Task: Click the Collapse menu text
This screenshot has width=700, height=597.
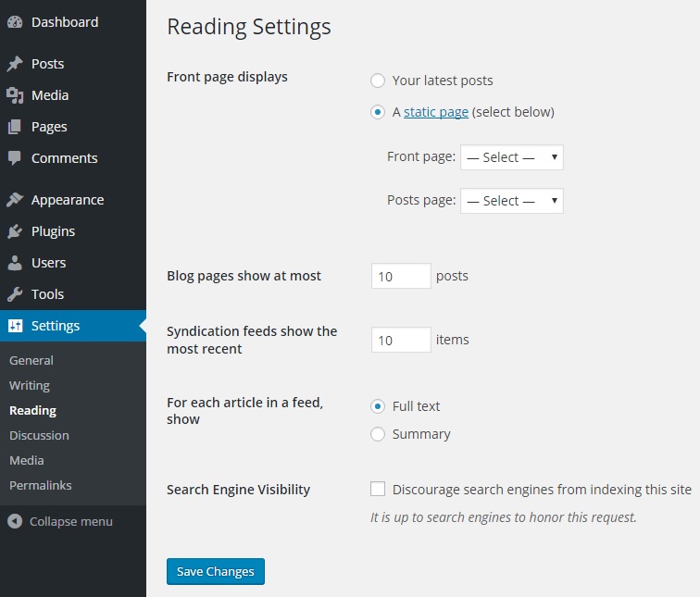Action: 71,522
